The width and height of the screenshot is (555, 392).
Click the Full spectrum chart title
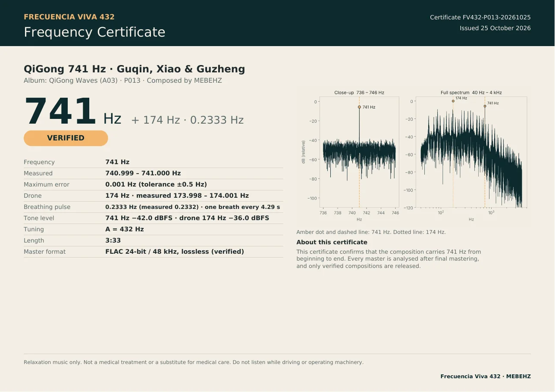pos(471,93)
